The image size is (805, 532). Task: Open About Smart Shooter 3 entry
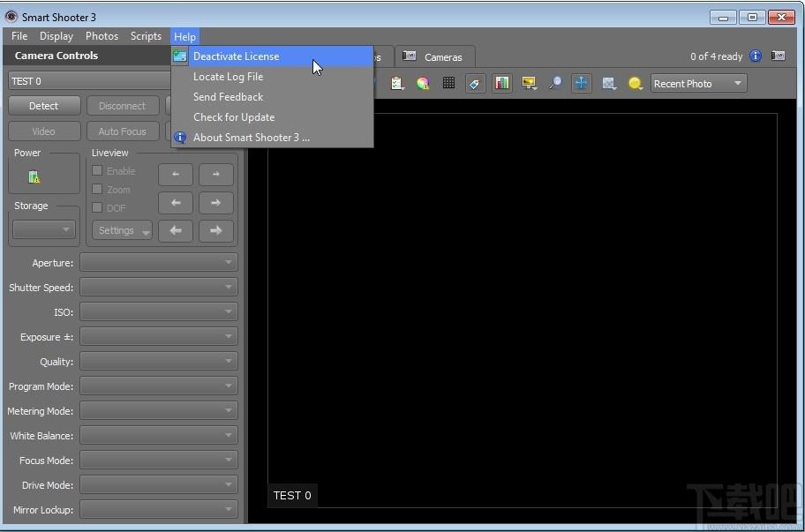pos(272,138)
